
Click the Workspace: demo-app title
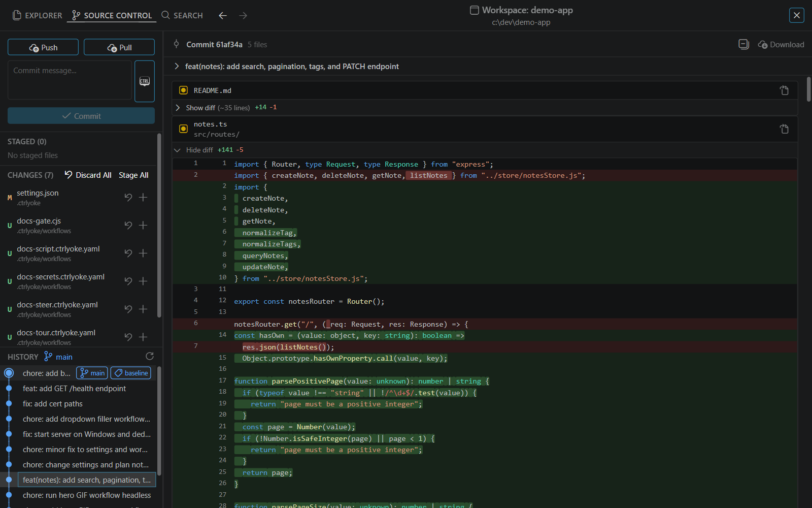click(527, 10)
